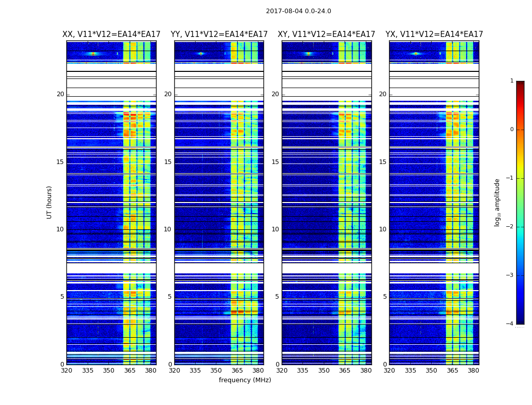Image resolution: width=532 pixels, height=405 pixels.
Task: Click the YY, V11*V12=EA14*EA17 panel title
Action: click(219, 34)
